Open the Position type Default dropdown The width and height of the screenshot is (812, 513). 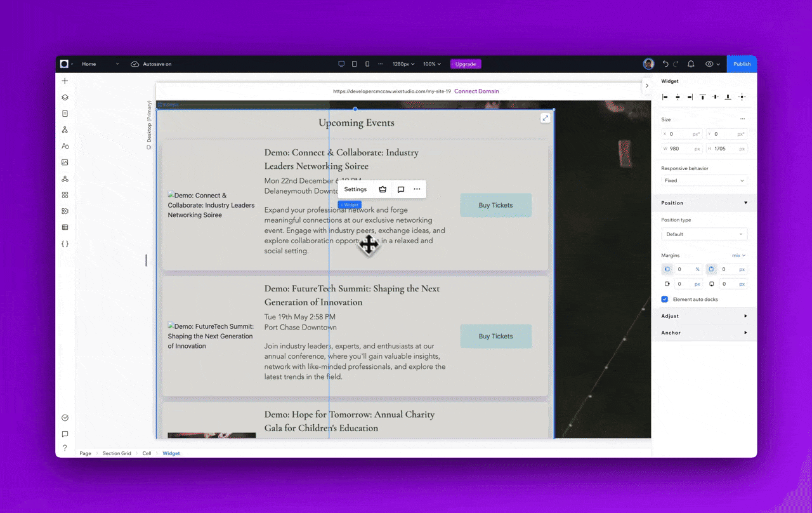coord(704,234)
